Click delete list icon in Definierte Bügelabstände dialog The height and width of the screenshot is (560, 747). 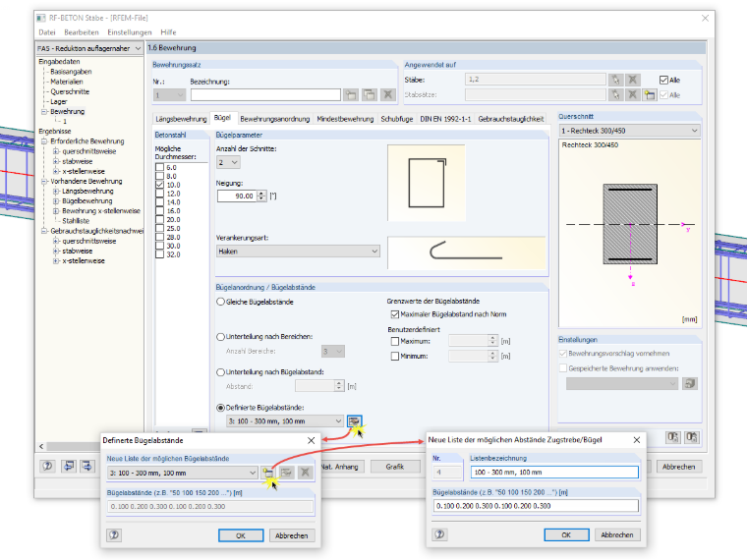[305, 473]
